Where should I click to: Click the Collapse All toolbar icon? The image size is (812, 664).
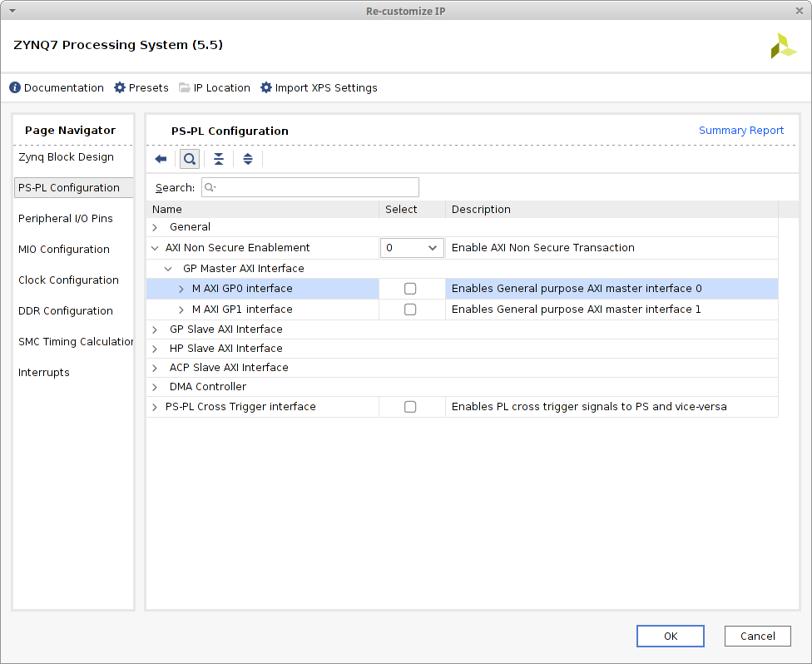pos(219,159)
